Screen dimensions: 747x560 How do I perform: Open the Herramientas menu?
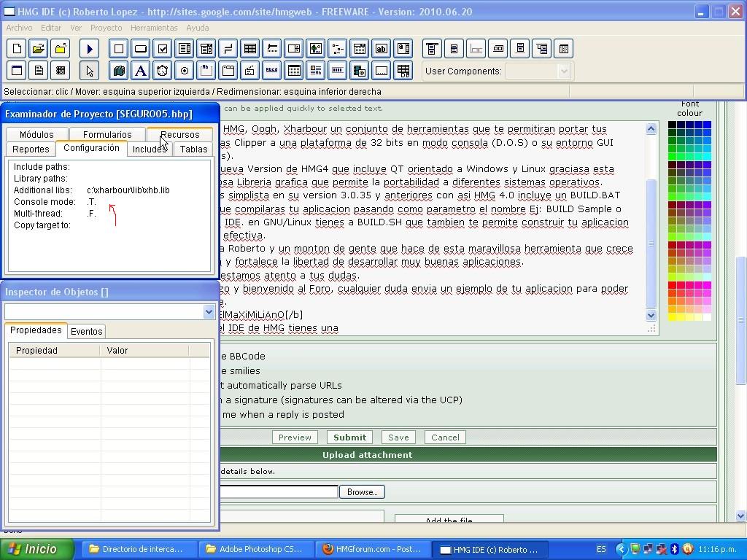(x=154, y=28)
